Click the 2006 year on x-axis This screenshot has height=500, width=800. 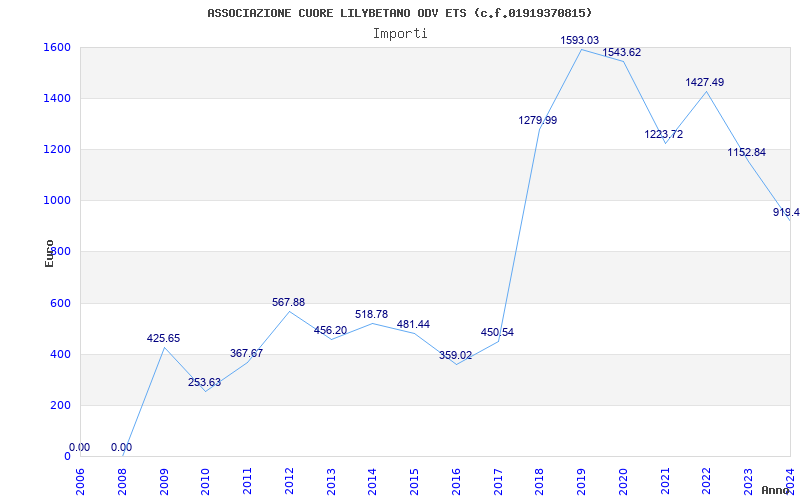pos(80,482)
